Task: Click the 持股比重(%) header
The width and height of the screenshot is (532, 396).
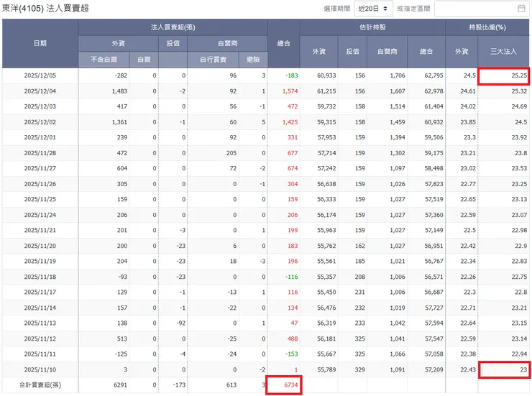Action: (487, 27)
